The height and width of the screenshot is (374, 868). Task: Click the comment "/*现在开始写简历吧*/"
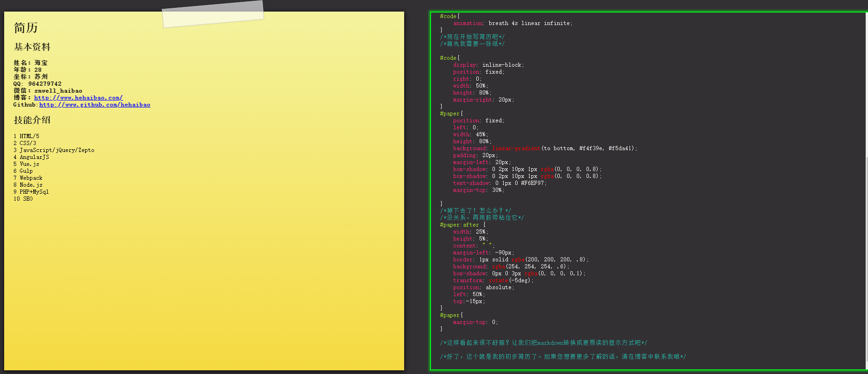(473, 37)
